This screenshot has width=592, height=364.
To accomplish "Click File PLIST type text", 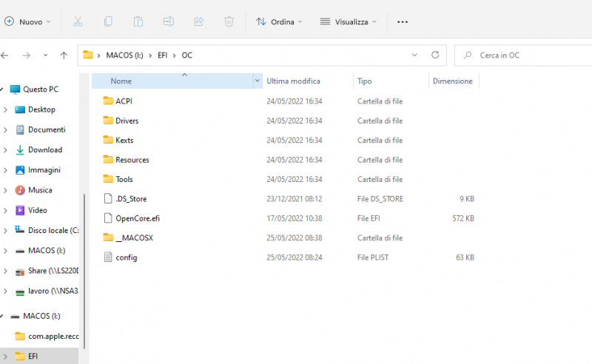I will 373,257.
